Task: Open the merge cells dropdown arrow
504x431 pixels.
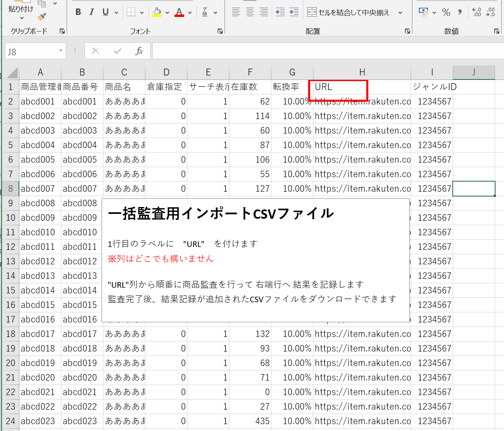Action: [x=400, y=13]
